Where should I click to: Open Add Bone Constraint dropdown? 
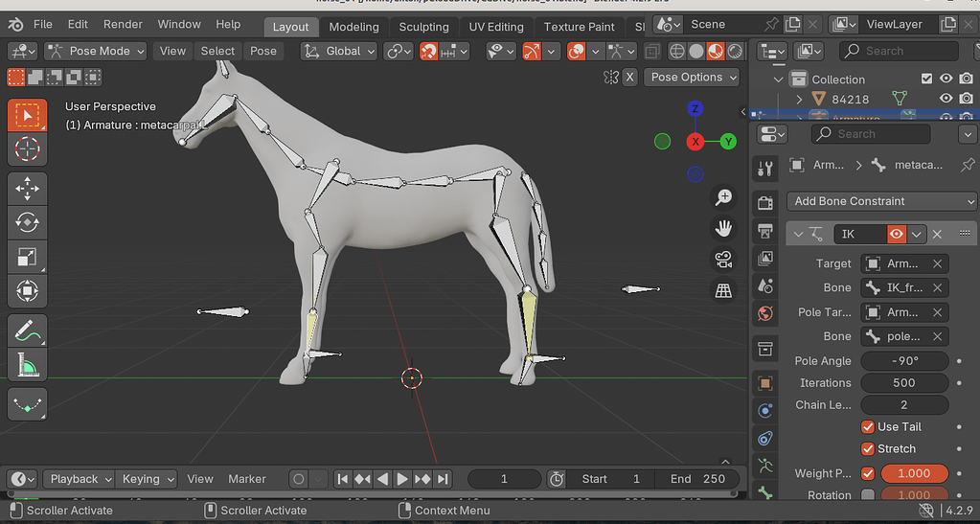tap(881, 201)
